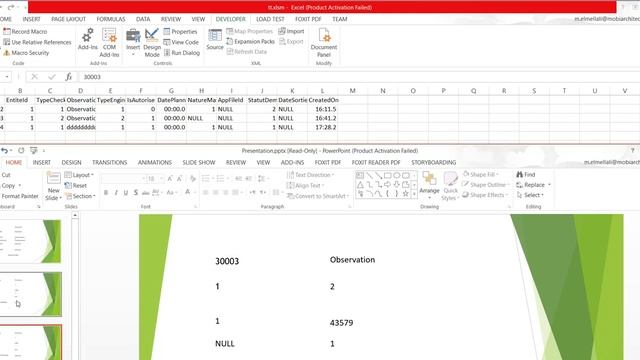Image resolution: width=640 pixels, height=360 pixels.
Task: Switch to Excel DEVELOPER tab
Action: 231,19
